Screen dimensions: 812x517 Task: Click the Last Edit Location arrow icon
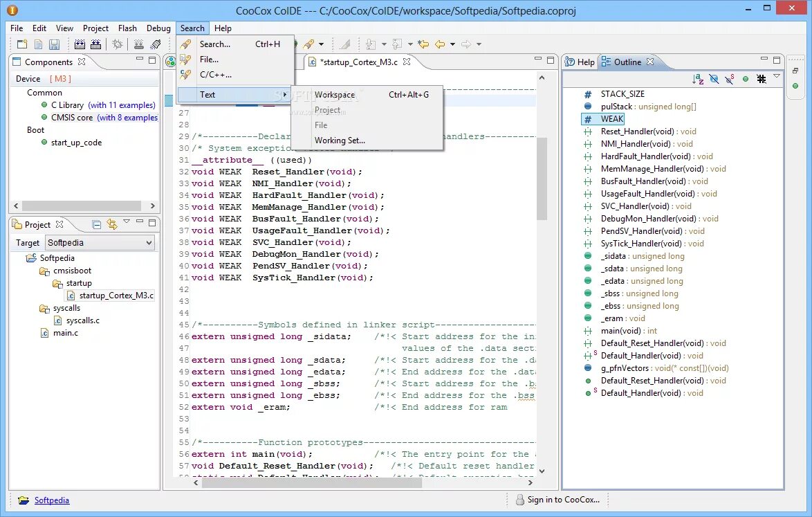pos(423,44)
